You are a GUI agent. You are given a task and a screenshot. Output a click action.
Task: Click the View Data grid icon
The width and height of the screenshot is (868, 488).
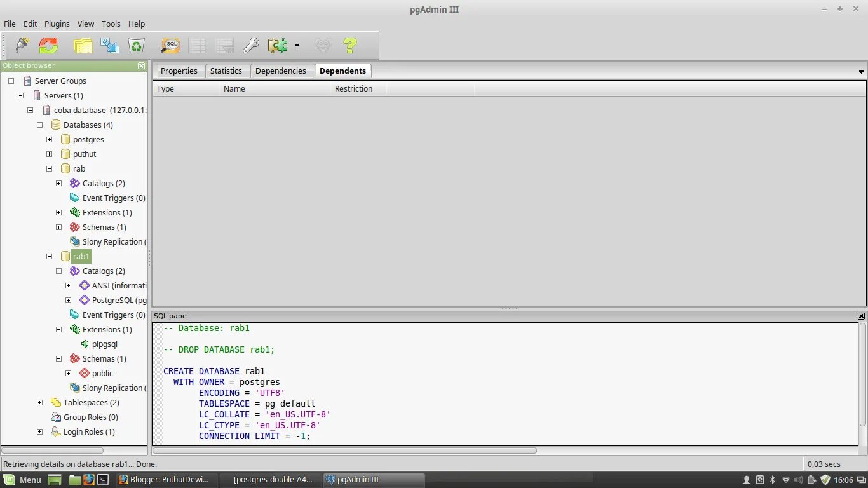pos(198,46)
